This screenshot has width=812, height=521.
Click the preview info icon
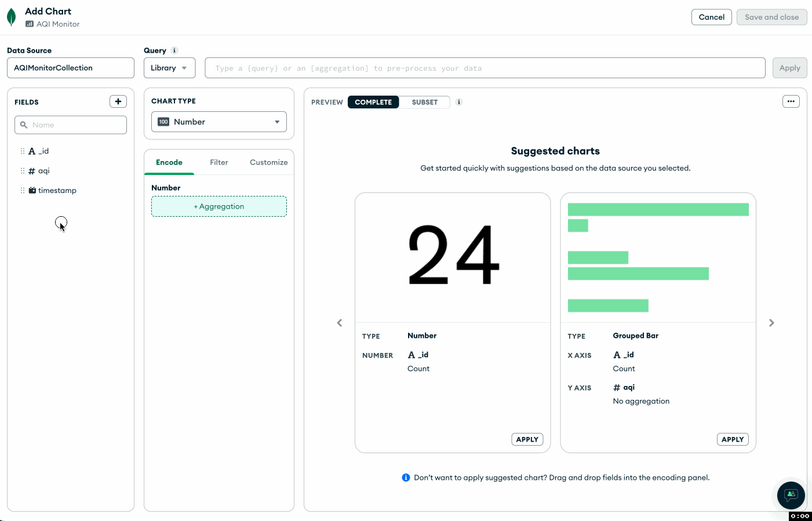click(x=459, y=102)
